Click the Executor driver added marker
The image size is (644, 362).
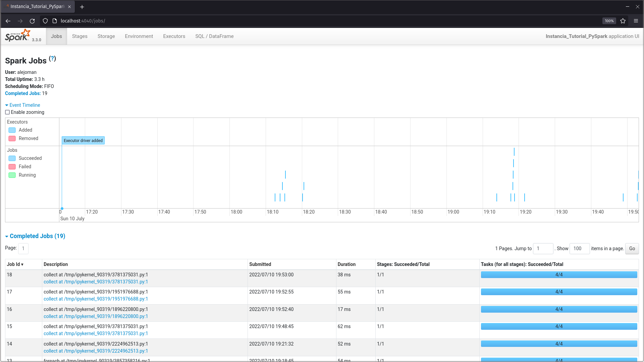pos(83,140)
